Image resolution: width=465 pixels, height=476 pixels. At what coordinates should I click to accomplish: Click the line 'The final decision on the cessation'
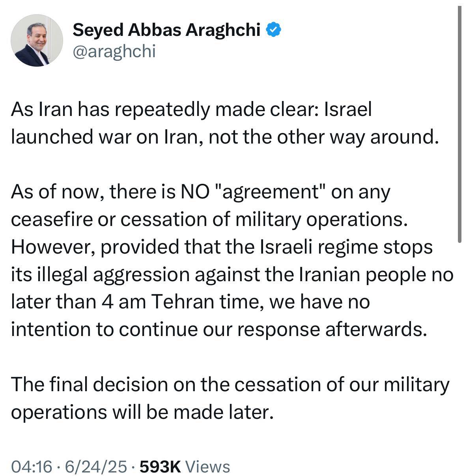pyautogui.click(x=230, y=385)
